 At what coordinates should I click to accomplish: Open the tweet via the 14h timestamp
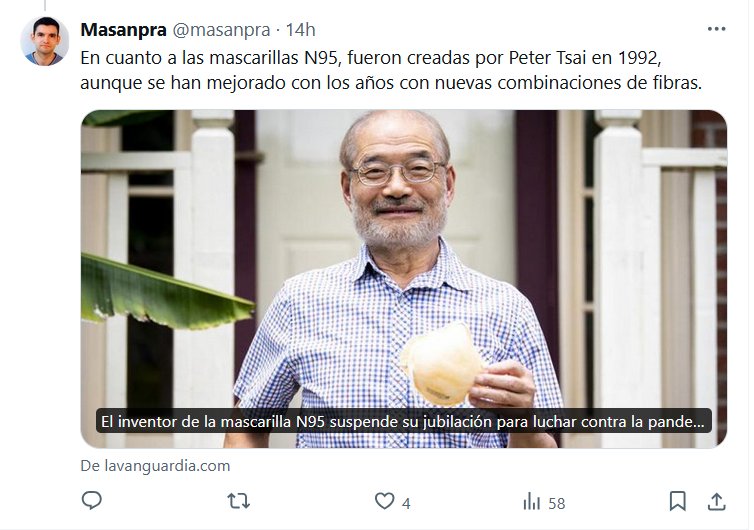click(301, 30)
